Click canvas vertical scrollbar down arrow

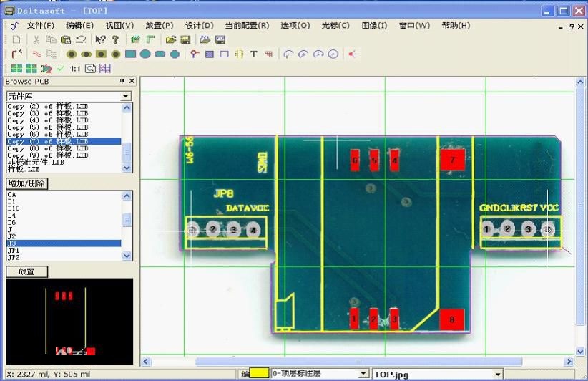(580, 352)
